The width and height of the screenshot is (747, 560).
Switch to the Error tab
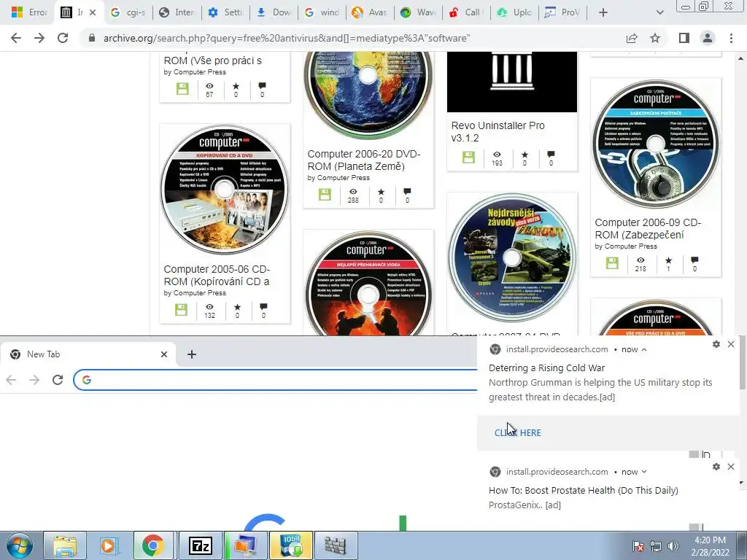tap(29, 12)
